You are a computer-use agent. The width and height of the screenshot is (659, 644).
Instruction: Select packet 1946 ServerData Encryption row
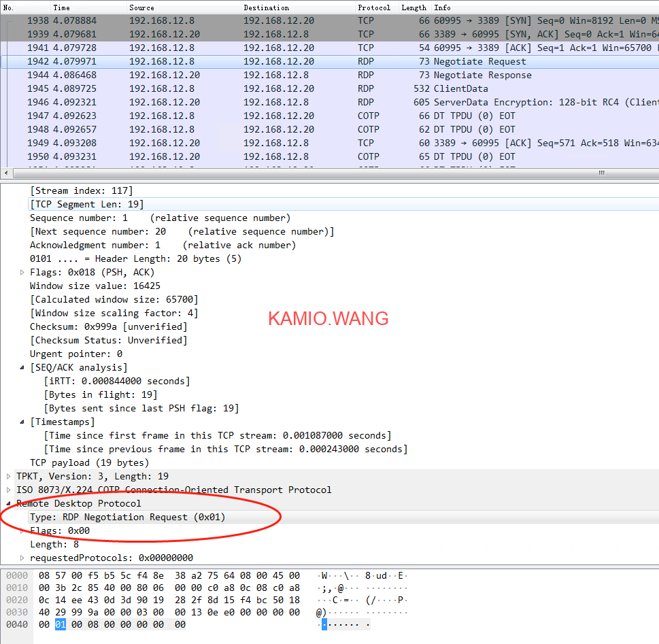coord(340,102)
